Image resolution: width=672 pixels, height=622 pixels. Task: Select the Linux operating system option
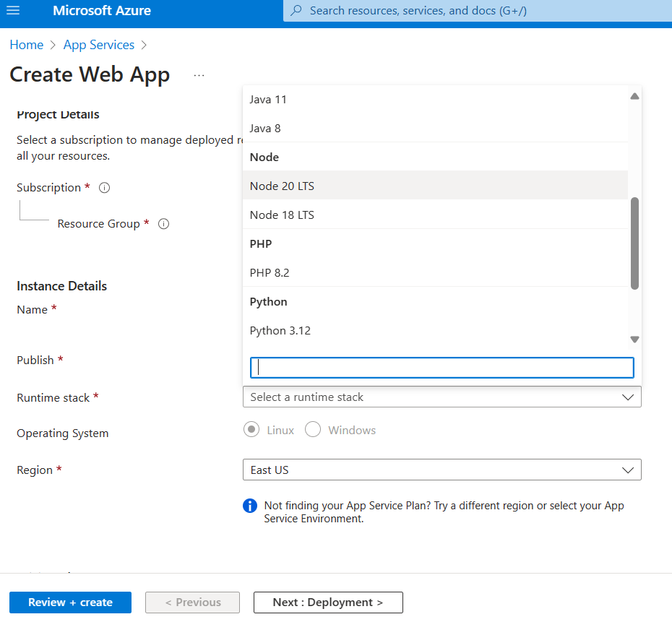pos(251,431)
